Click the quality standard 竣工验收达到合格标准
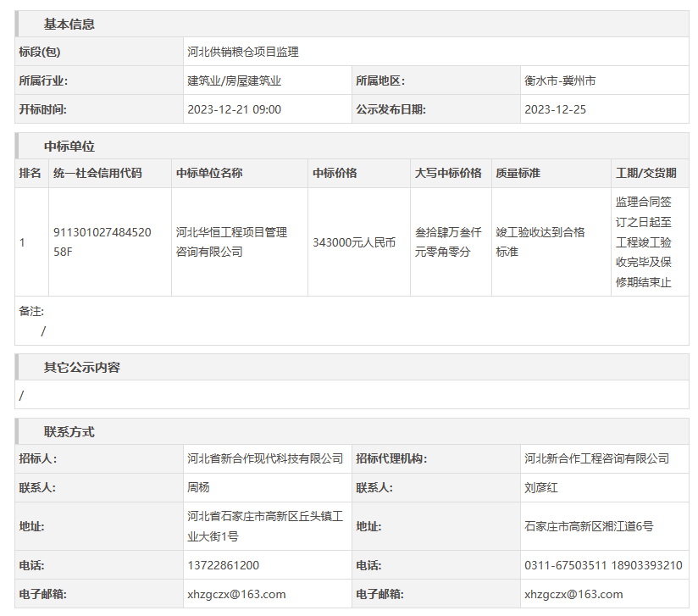Image resolution: width=698 pixels, height=616 pixels. [x=540, y=241]
